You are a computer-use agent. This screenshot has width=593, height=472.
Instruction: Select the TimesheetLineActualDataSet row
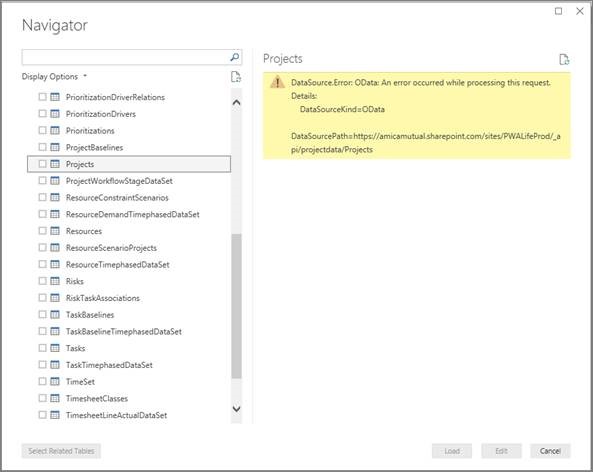pyautogui.click(x=129, y=415)
